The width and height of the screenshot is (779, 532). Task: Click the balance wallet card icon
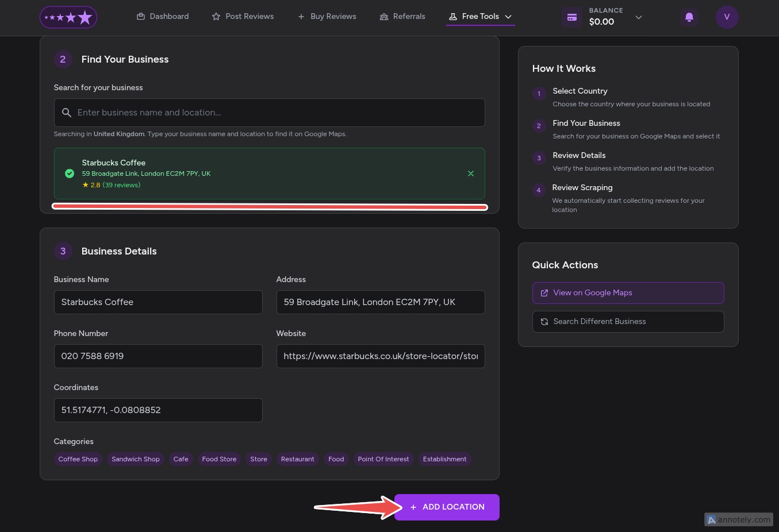pyautogui.click(x=572, y=17)
